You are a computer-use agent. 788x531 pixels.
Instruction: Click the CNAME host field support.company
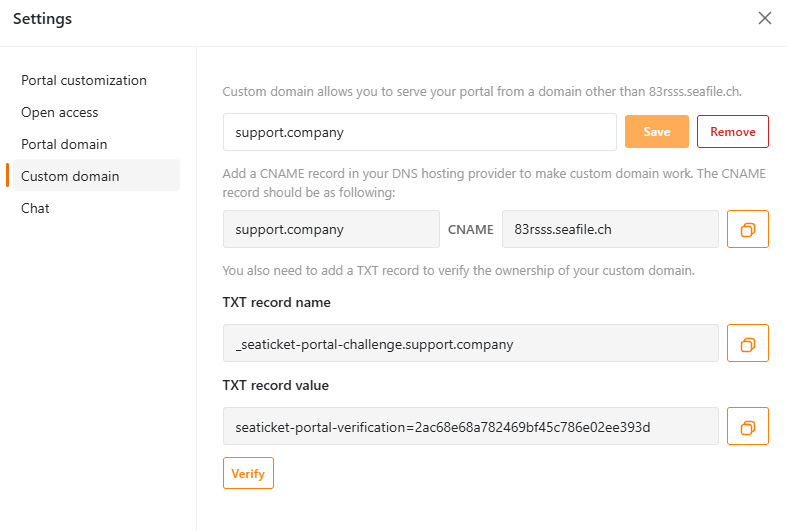(x=331, y=229)
